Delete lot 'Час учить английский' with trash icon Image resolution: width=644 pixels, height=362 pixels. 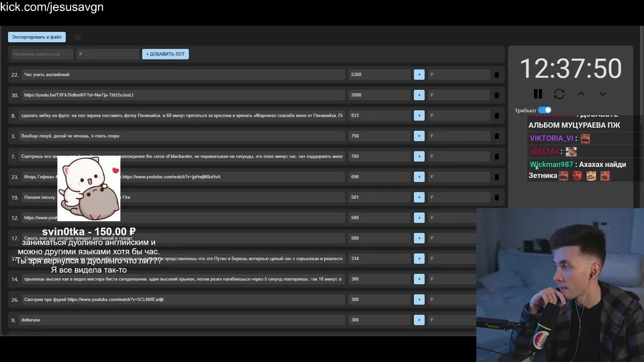click(497, 74)
